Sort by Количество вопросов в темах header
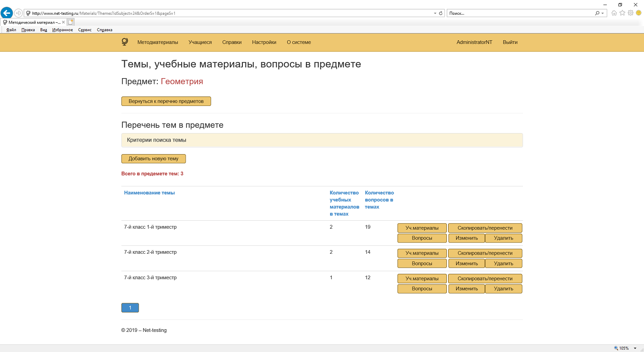 tap(379, 200)
